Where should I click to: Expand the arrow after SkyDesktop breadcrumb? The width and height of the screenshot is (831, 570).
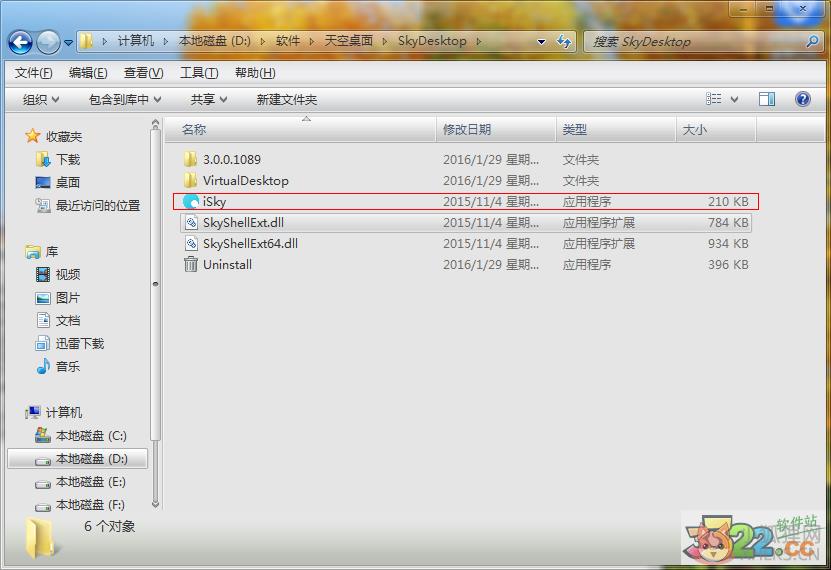click(478, 41)
